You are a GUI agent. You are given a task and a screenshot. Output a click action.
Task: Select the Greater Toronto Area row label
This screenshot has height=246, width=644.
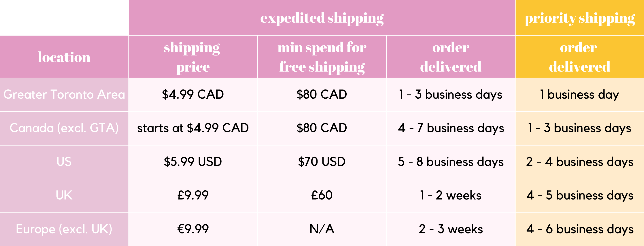pos(64,95)
